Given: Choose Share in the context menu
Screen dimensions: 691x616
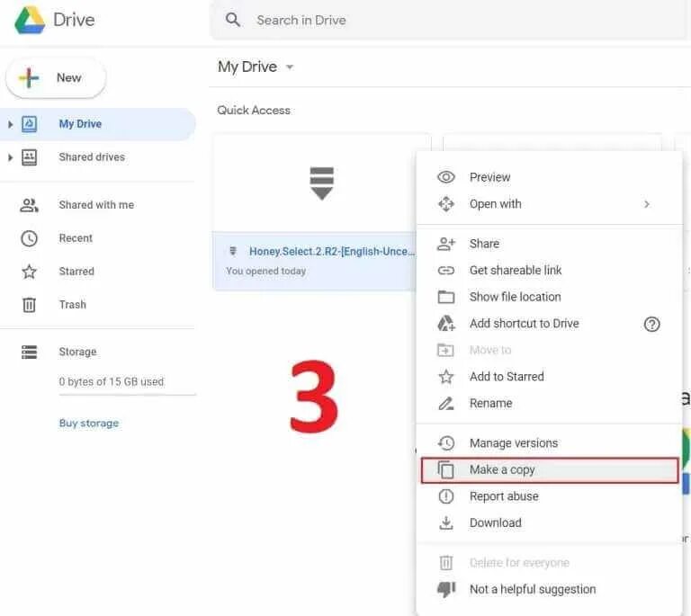Looking at the screenshot, I should (x=549, y=244).
